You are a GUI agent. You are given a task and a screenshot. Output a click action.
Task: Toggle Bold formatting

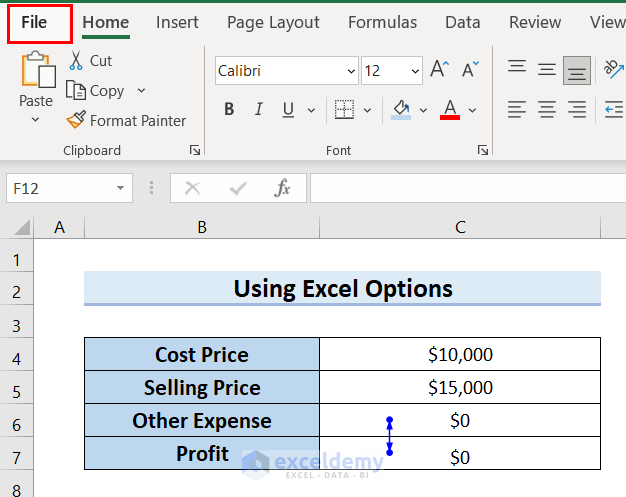(229, 109)
